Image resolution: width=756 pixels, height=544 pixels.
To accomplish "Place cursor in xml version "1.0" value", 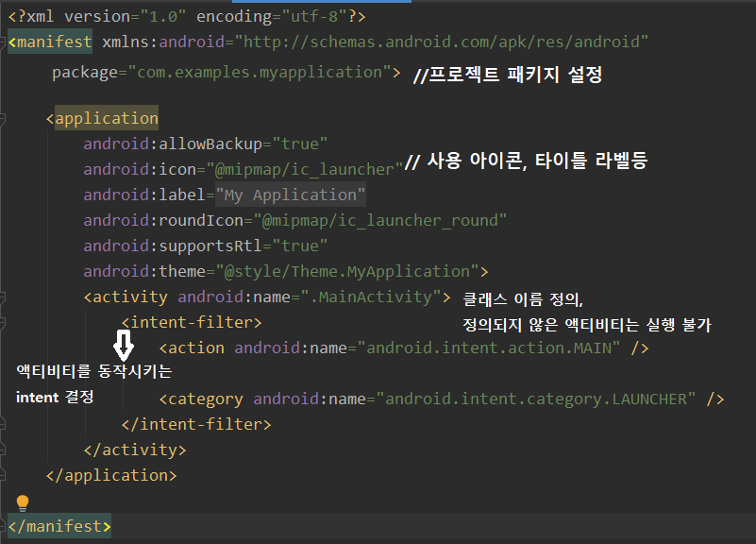I will coord(163,17).
